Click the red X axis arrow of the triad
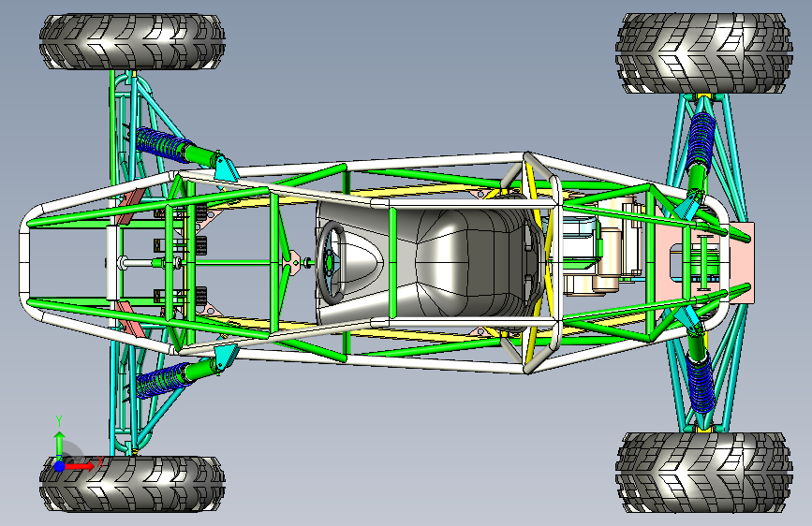The image size is (812, 526). click(81, 466)
